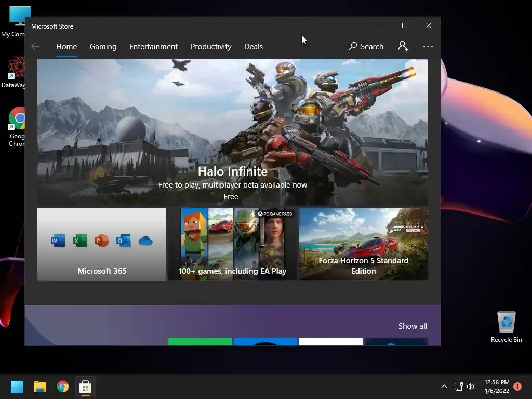Viewport: 532px width, 399px height.
Task: Launch Google Chrome from the taskbar
Action: click(x=63, y=387)
